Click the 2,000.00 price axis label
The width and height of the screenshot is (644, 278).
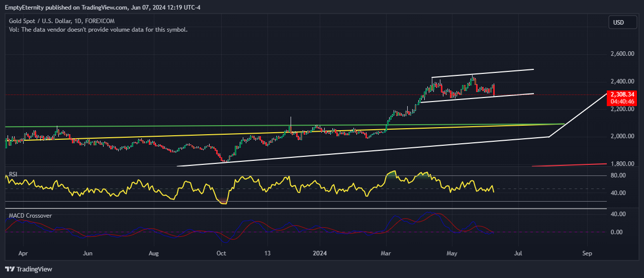coord(622,136)
